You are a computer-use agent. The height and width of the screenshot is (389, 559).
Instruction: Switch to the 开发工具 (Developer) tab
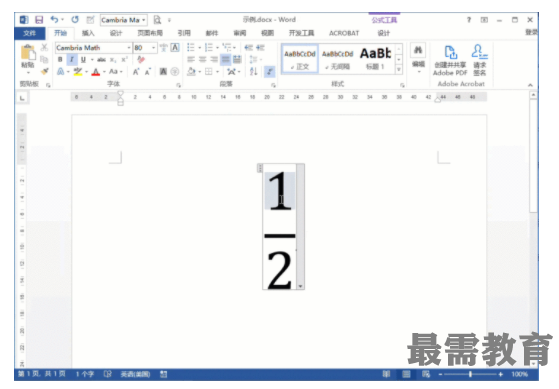point(302,33)
